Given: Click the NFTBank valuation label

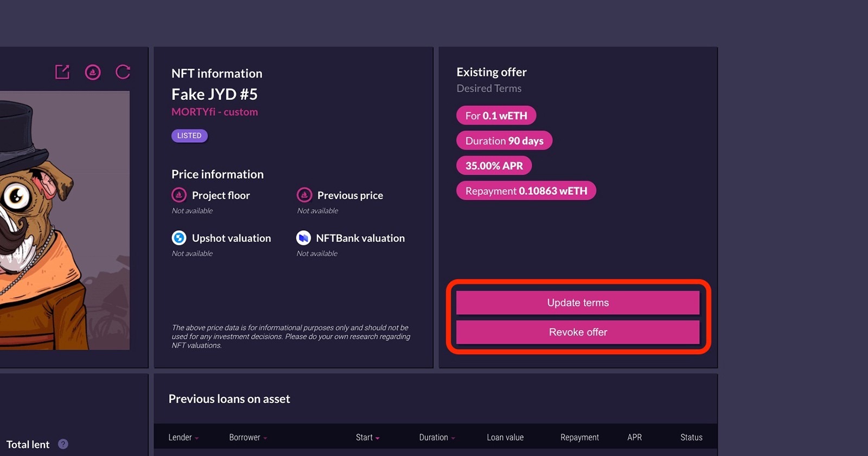Looking at the screenshot, I should point(360,238).
